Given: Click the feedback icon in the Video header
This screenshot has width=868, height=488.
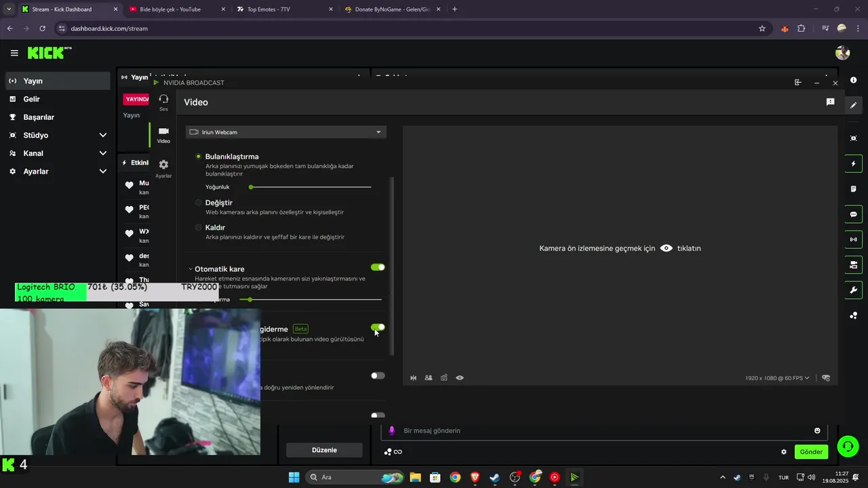Looking at the screenshot, I should click(x=830, y=102).
